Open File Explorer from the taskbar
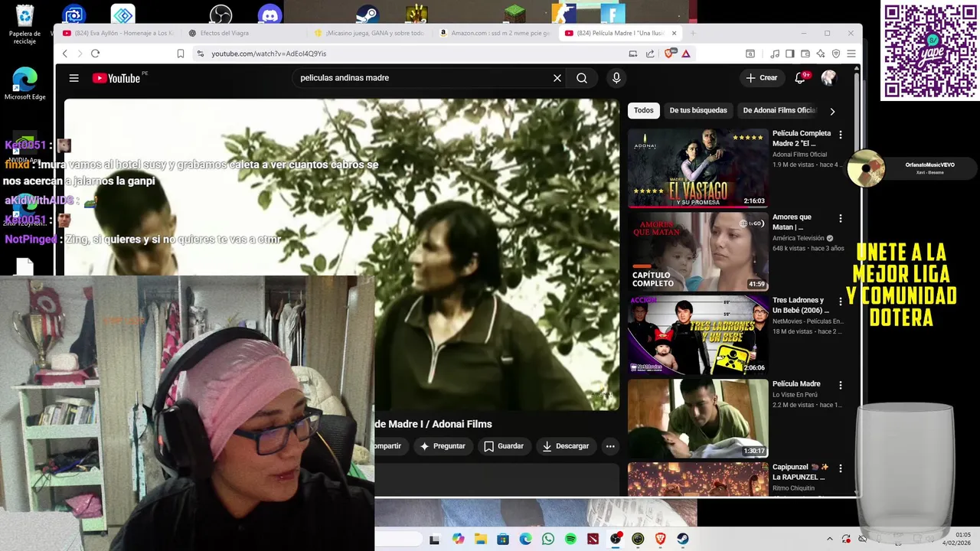Screen dimensions: 980x551 tap(481, 539)
